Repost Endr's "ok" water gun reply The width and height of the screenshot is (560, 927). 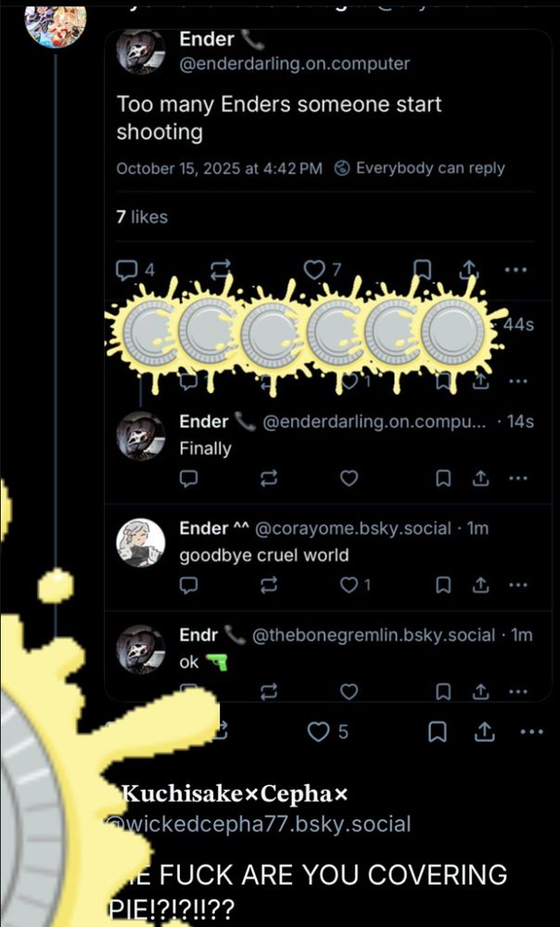pos(269,692)
